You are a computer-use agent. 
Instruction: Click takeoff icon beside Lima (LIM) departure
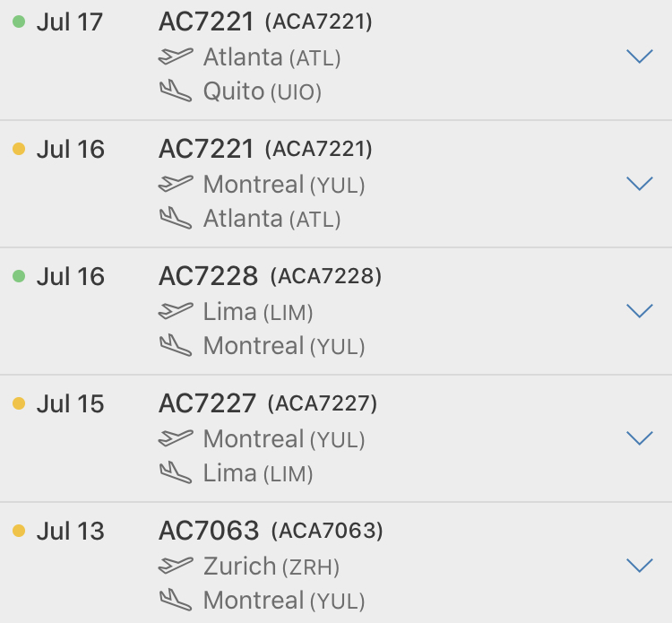176,311
